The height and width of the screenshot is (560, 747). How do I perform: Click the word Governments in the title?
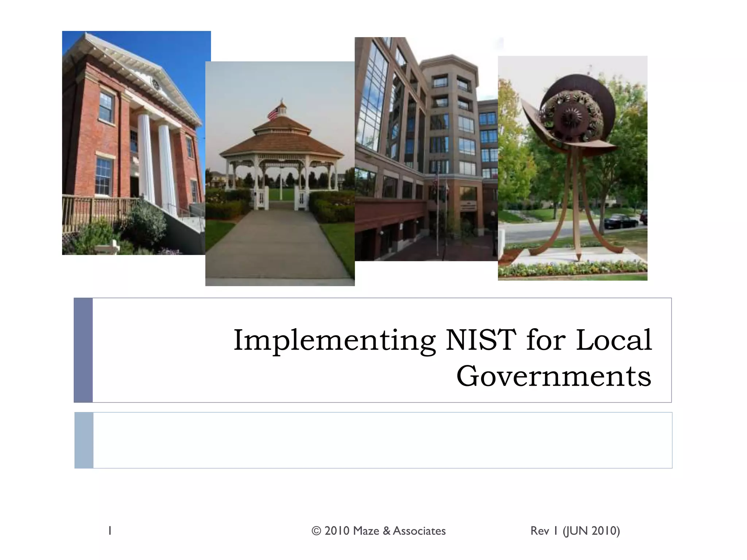point(553,376)
